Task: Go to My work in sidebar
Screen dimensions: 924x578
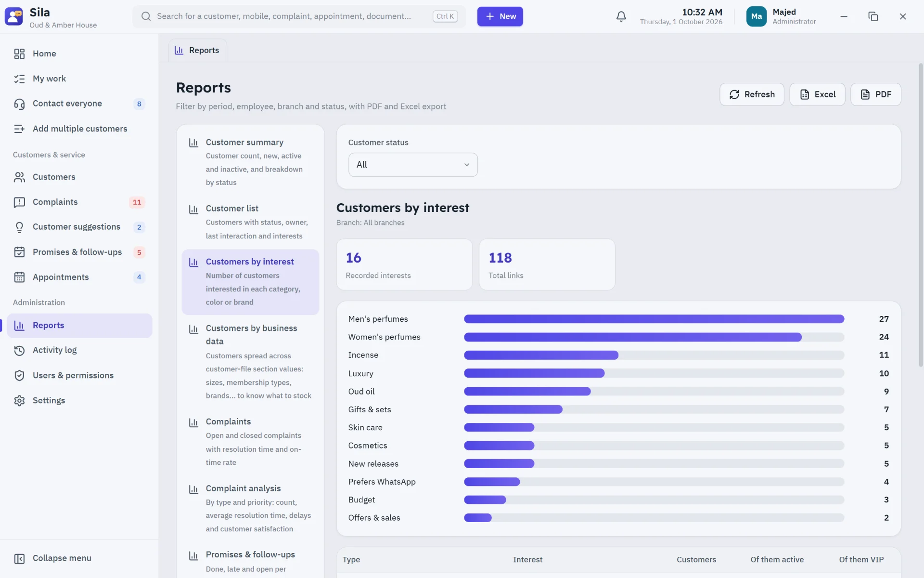Action: (x=79, y=79)
